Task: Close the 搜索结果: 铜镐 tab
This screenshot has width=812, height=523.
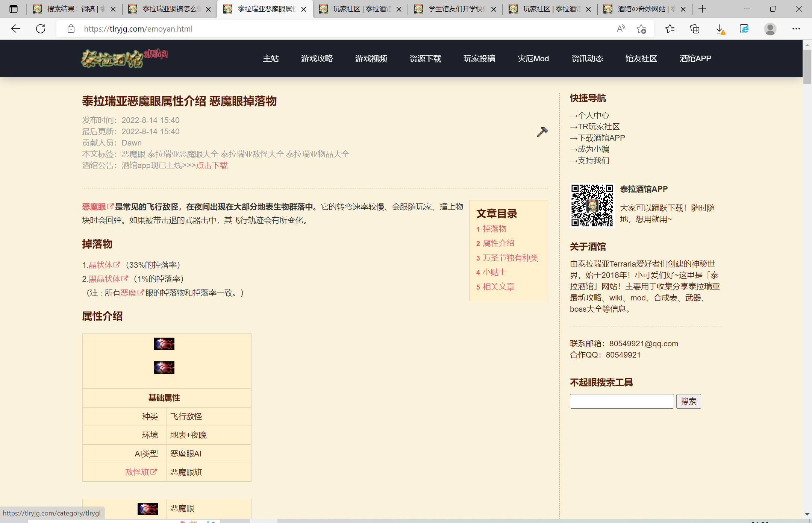Action: pos(113,9)
